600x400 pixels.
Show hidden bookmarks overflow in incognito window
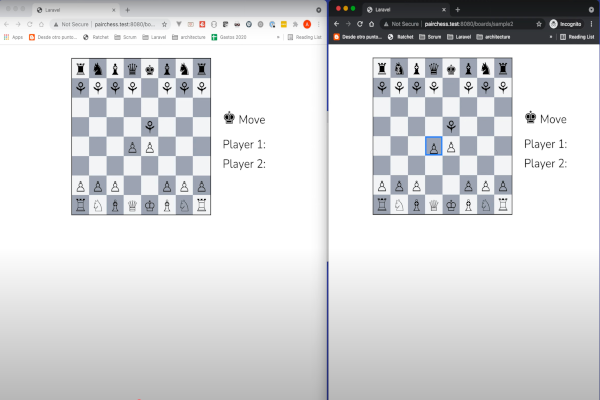point(551,37)
